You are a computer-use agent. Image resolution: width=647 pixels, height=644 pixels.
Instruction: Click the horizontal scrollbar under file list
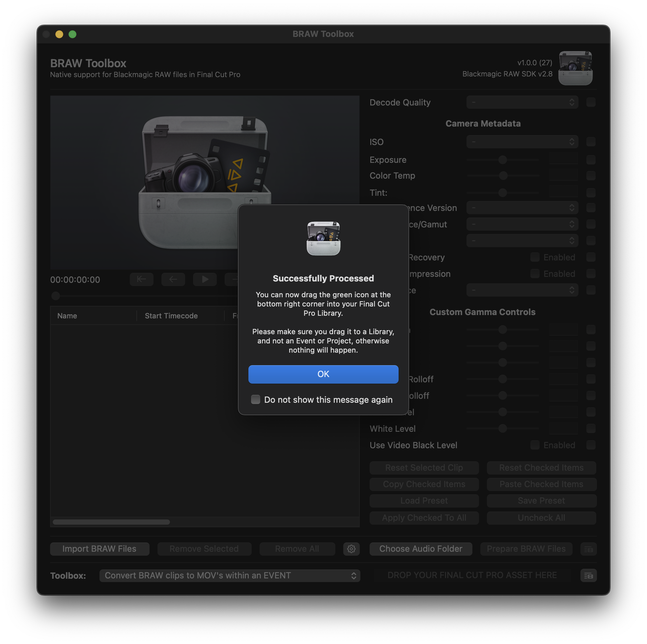111,522
